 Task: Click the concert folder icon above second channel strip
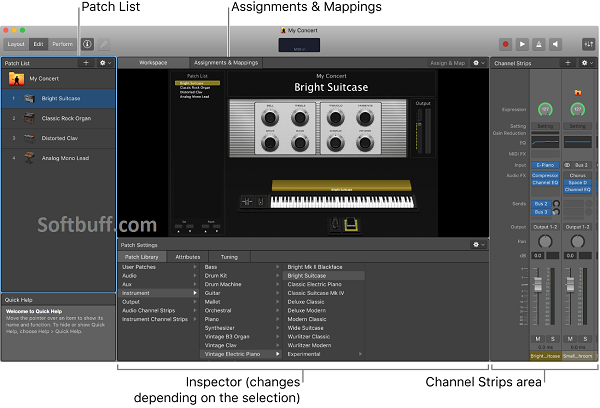(x=578, y=92)
